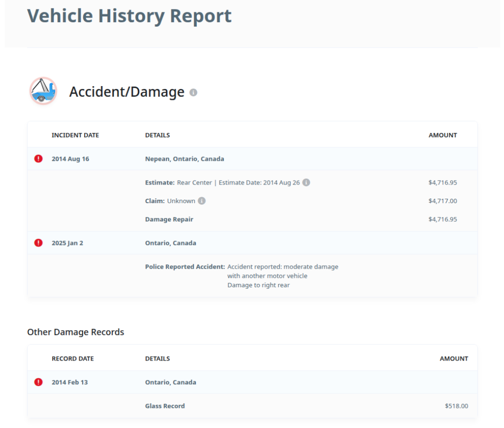Select red alert icon beside 2025 Jan 2
The width and height of the screenshot is (504, 428).
[x=38, y=243]
